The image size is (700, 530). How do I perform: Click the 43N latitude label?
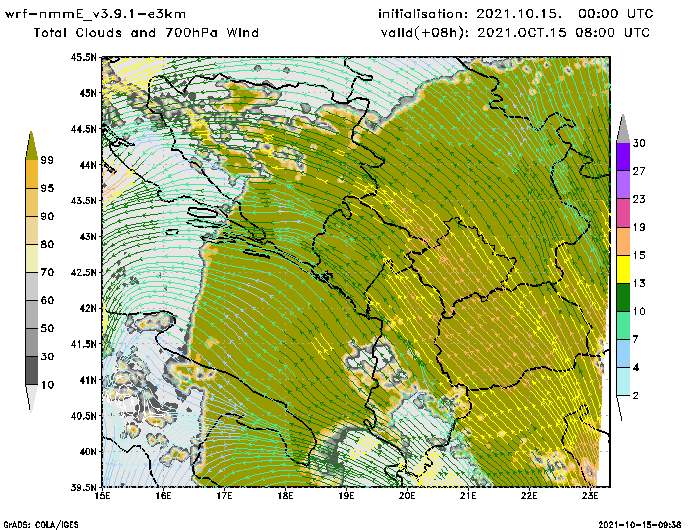tap(88, 236)
